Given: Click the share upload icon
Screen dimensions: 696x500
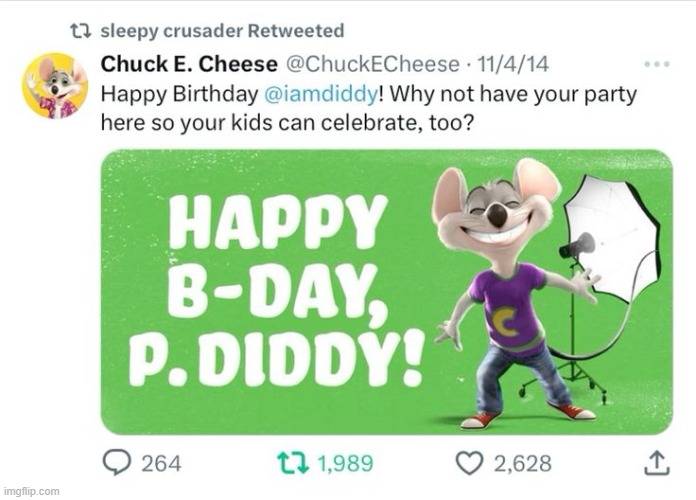Looking at the screenshot, I should click(656, 462).
